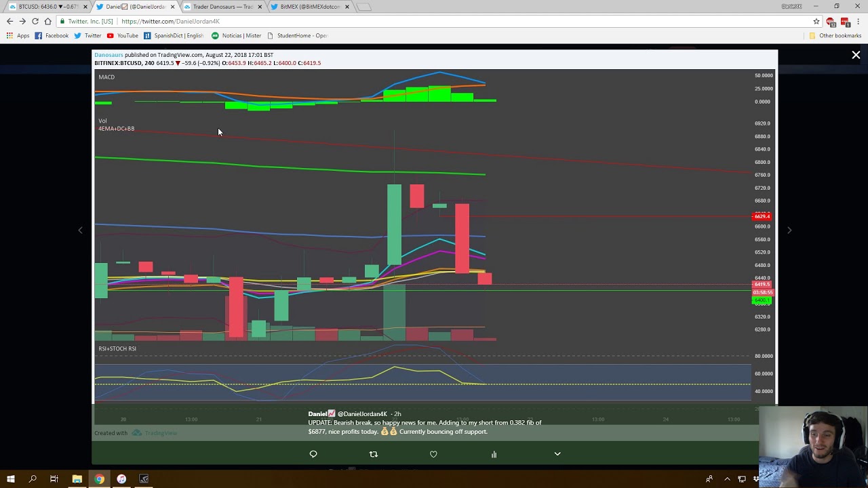Open the tweet's more options chevron
The image size is (868, 488).
[557, 453]
